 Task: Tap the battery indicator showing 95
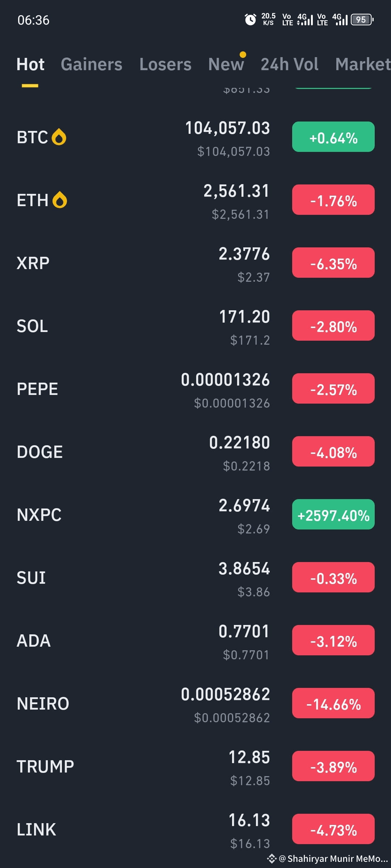(362, 20)
